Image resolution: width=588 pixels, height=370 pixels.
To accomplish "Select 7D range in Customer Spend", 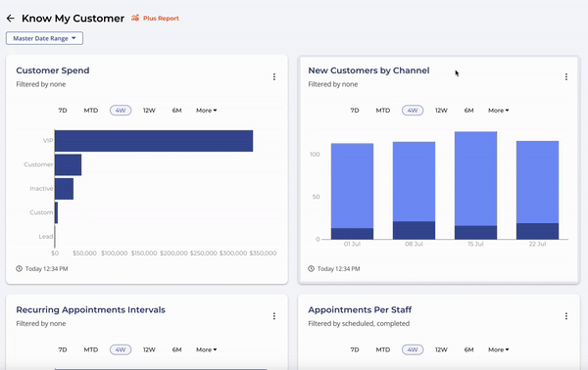I will point(63,111).
